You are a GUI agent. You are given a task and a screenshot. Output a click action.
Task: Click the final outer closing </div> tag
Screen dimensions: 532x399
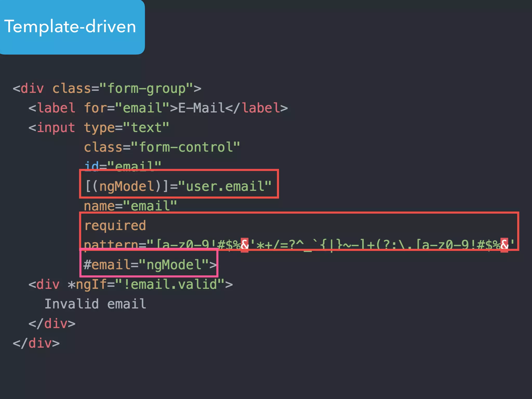coord(36,343)
